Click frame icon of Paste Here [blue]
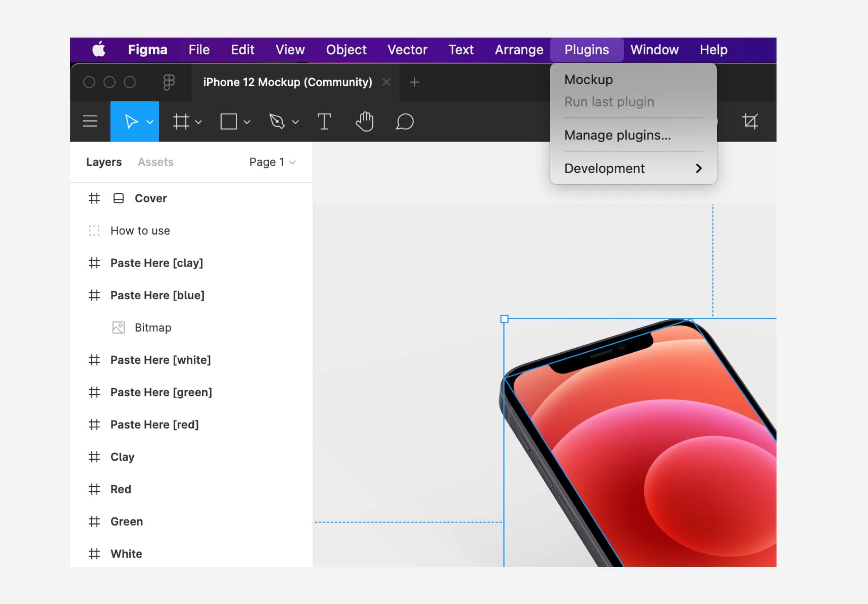Viewport: 868px width, 604px height. 94,295
